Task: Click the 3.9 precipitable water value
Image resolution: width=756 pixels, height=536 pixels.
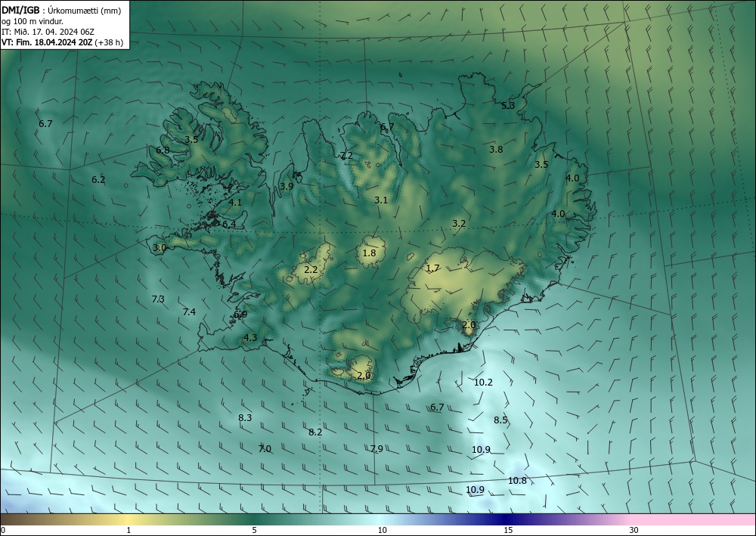Action: [287, 186]
